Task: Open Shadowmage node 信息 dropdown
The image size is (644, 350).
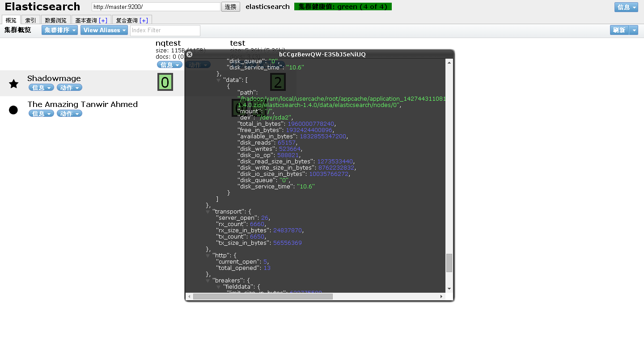Action: pyautogui.click(x=41, y=88)
